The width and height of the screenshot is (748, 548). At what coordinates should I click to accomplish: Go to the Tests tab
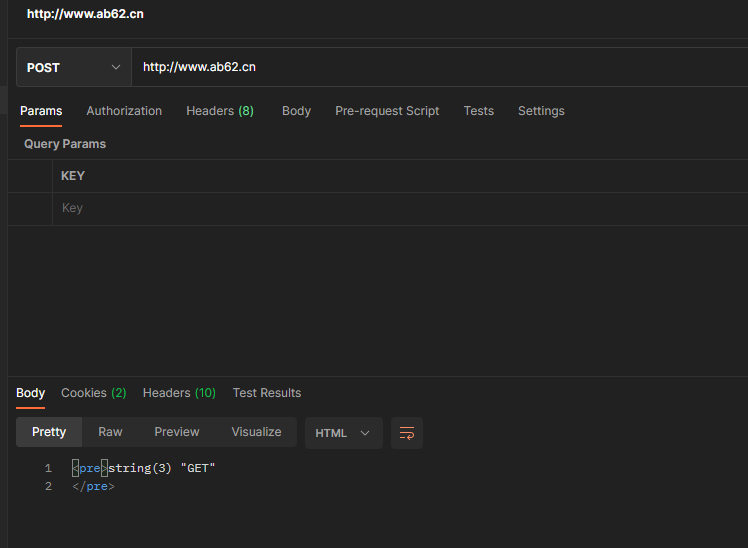point(478,111)
